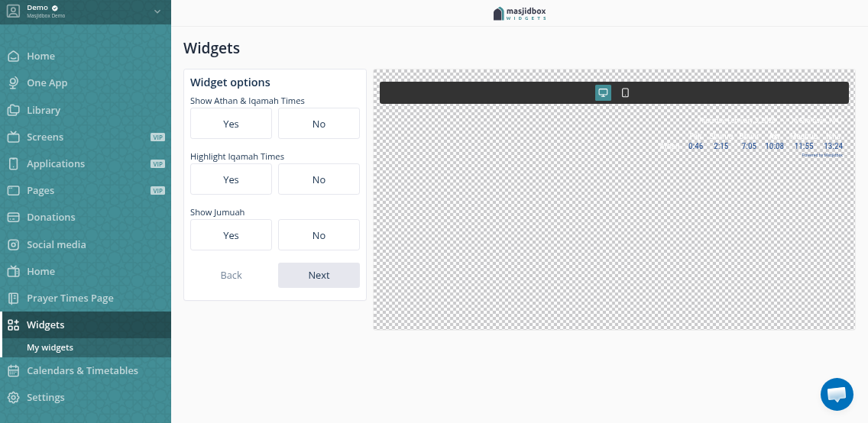Click the Calendars & Timetables calendar icon
Image resolution: width=868 pixels, height=423 pixels.
click(x=13, y=370)
